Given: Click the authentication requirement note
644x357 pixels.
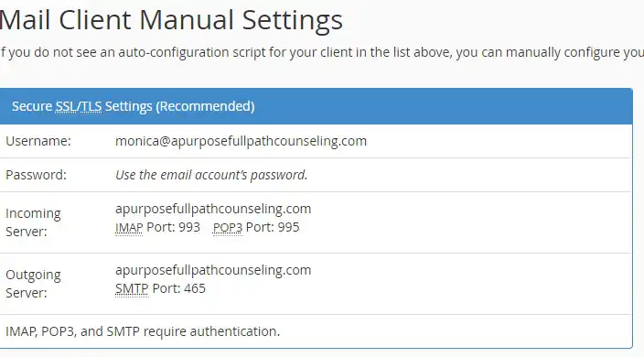Looking at the screenshot, I should 143,331.
